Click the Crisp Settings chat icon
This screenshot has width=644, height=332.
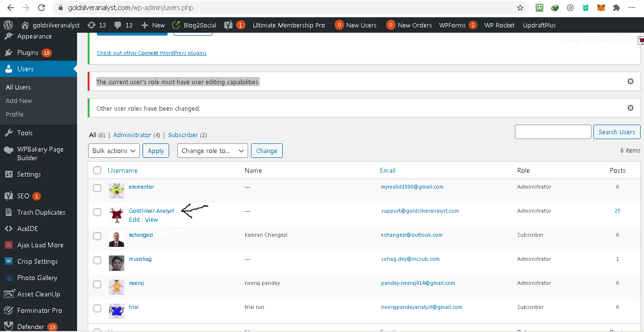point(9,261)
